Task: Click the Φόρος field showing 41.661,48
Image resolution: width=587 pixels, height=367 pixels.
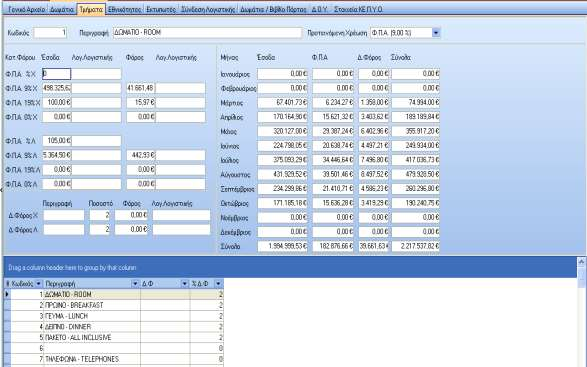Action: tap(141, 88)
